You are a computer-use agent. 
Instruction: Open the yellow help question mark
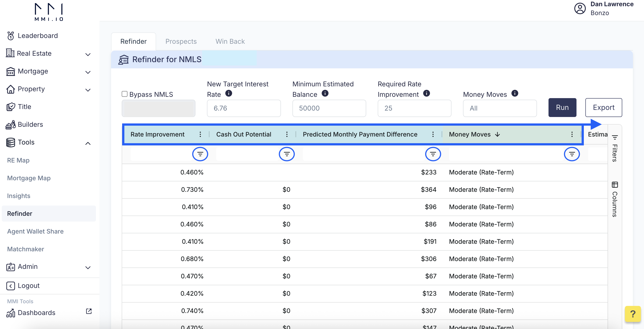[632, 314]
